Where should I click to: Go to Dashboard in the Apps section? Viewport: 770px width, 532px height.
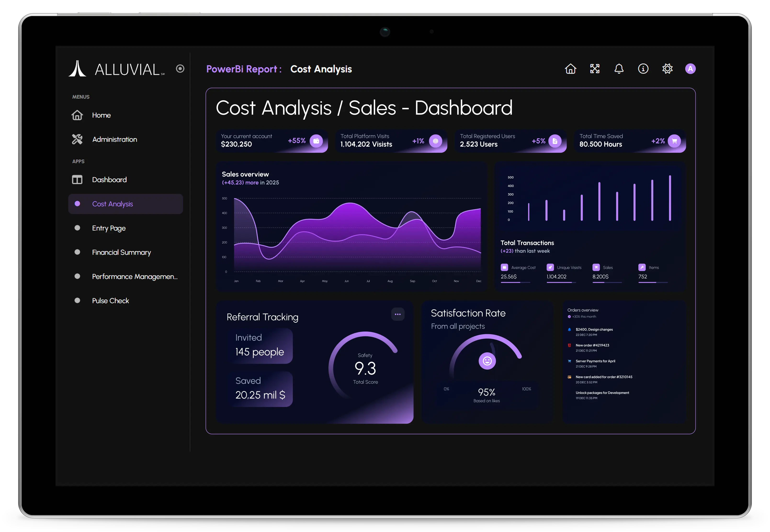tap(109, 180)
